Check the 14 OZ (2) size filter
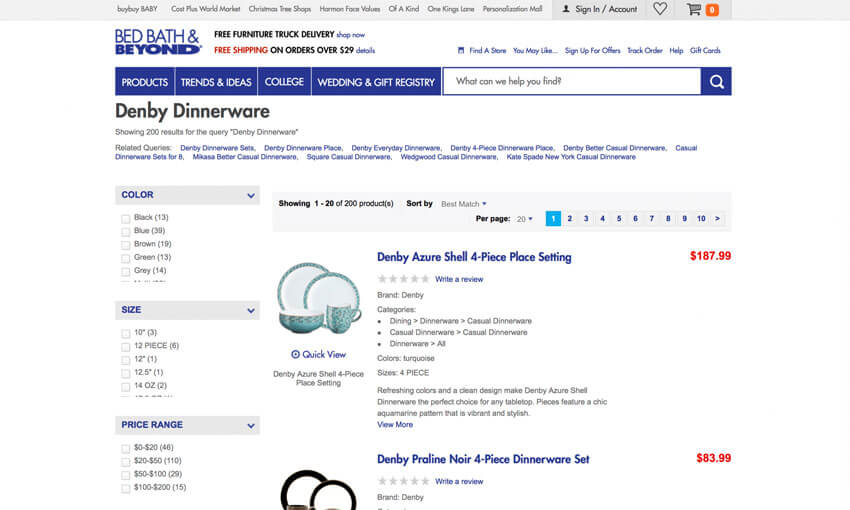The image size is (850, 510). coord(126,386)
